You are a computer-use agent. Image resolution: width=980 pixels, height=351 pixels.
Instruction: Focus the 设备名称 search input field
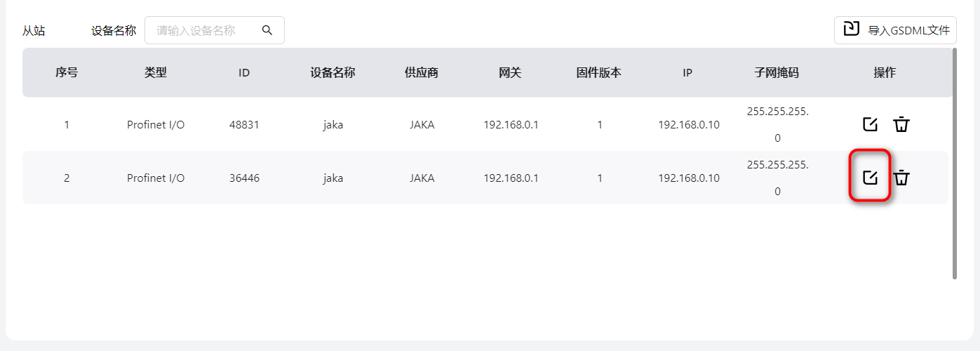point(203,30)
